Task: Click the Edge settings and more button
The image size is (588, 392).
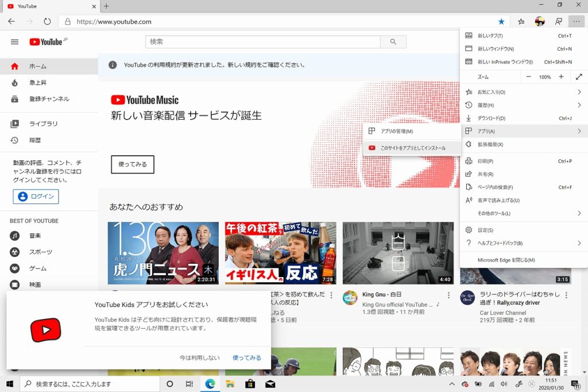Action: (x=577, y=22)
